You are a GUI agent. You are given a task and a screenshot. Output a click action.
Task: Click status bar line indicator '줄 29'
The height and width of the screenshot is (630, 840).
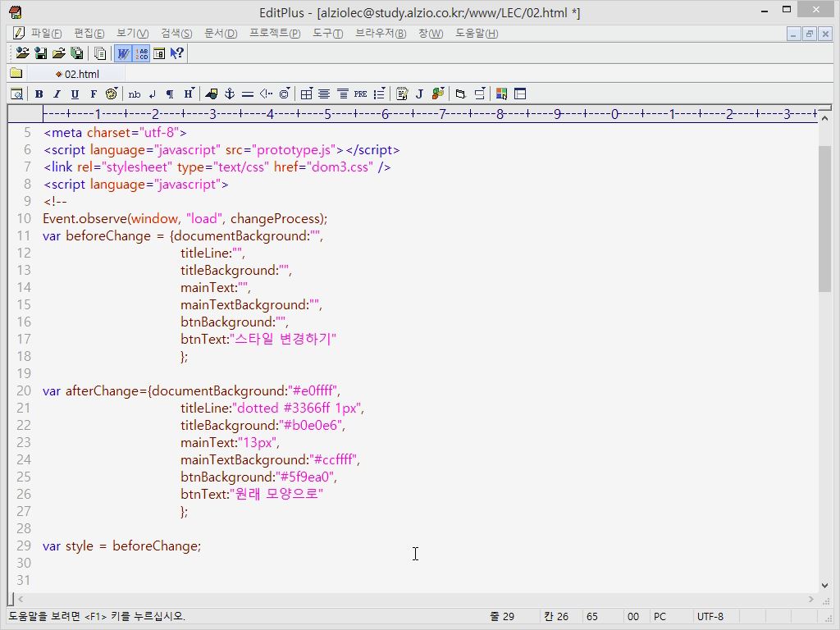502,617
